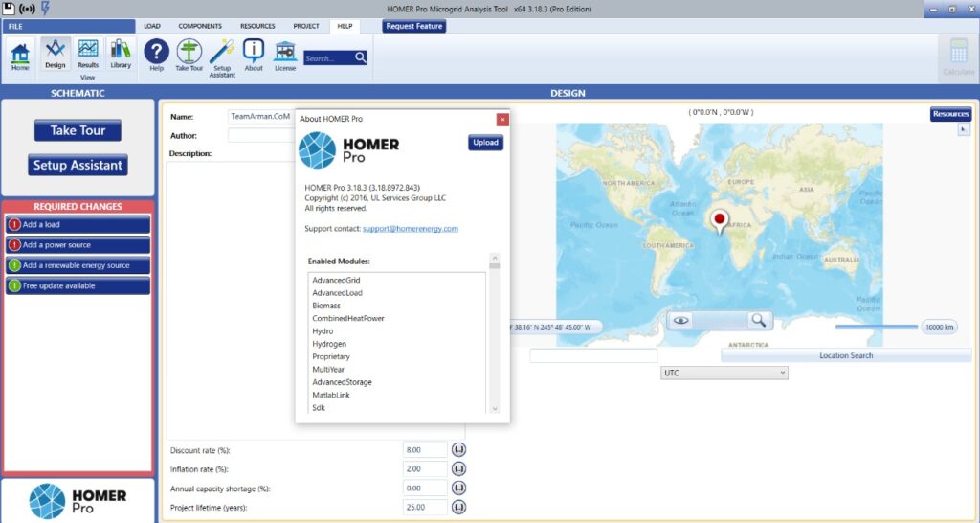Select AdvancedStorage module entry
Screen dimensions: 980x523
[342, 382]
